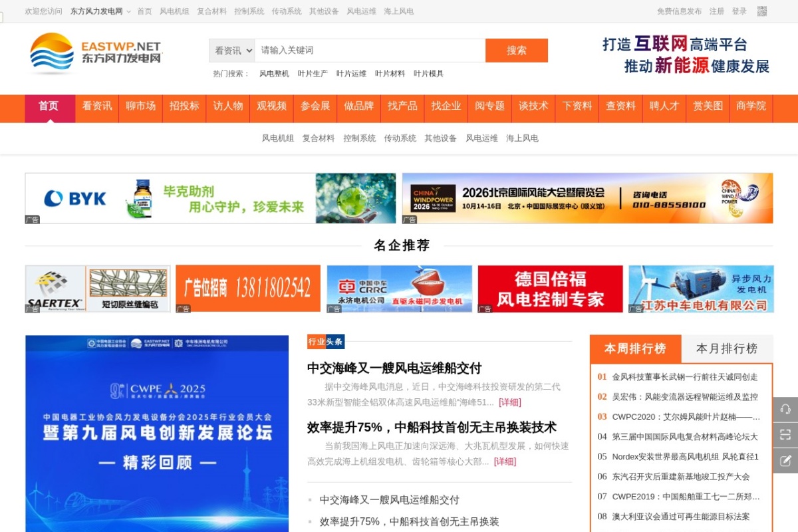Viewport: 798px width, 532px height.
Task: Click the QR code icon in top bar
Action: pyautogui.click(x=762, y=11)
